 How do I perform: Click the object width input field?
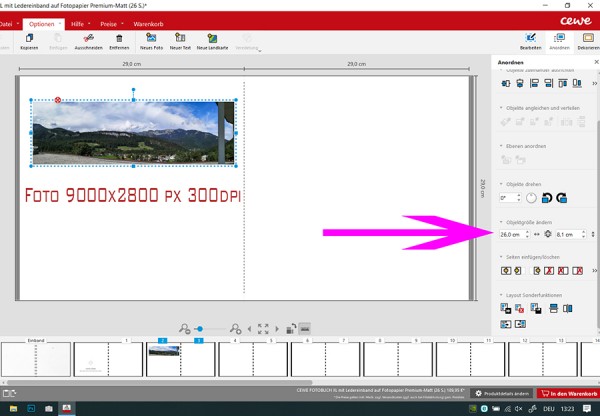tap(510, 234)
